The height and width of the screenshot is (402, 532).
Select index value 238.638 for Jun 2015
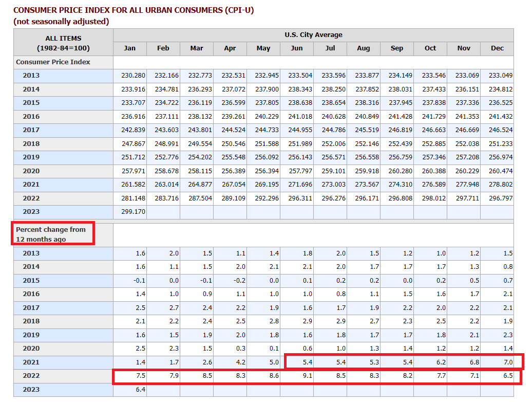300,102
